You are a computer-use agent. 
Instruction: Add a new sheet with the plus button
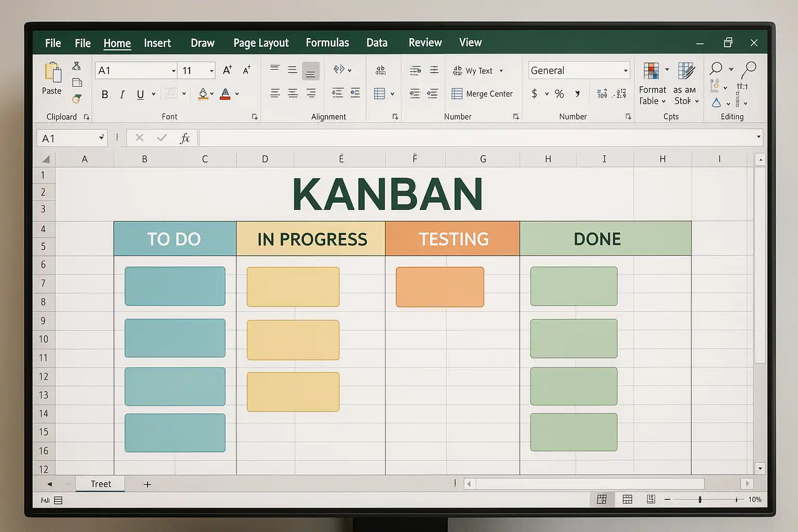[x=147, y=484]
